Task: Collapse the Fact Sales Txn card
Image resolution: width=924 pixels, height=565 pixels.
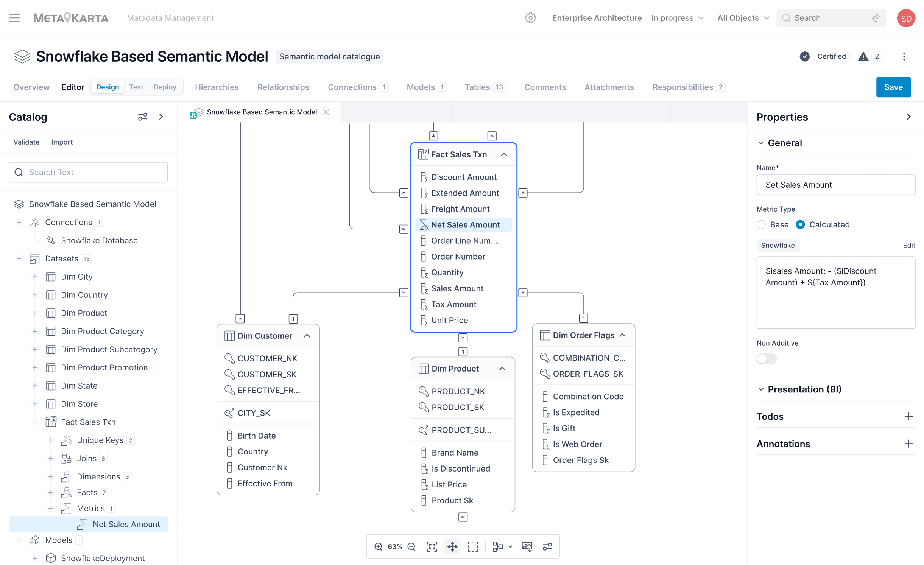Action: coord(504,154)
